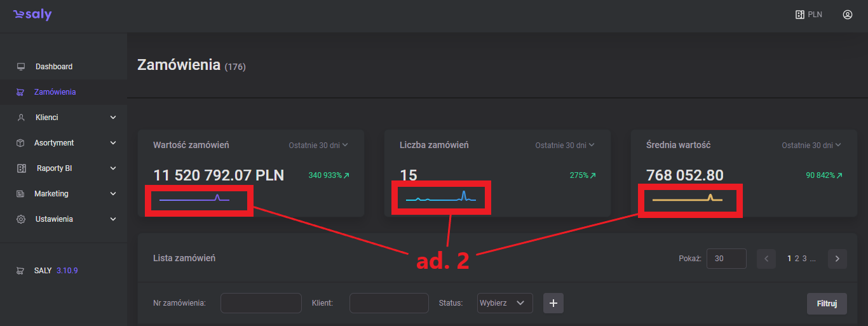Click the Klienci person icon
This screenshot has height=326, width=868.
tap(21, 118)
